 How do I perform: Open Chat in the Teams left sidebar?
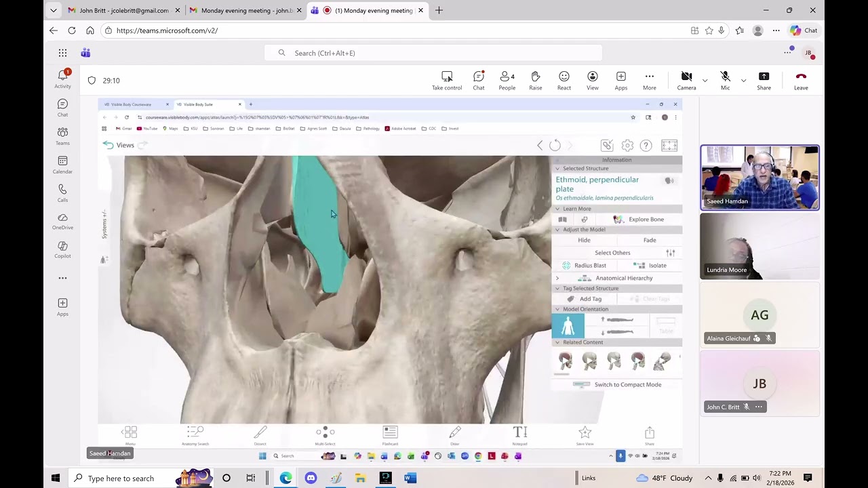[62, 107]
